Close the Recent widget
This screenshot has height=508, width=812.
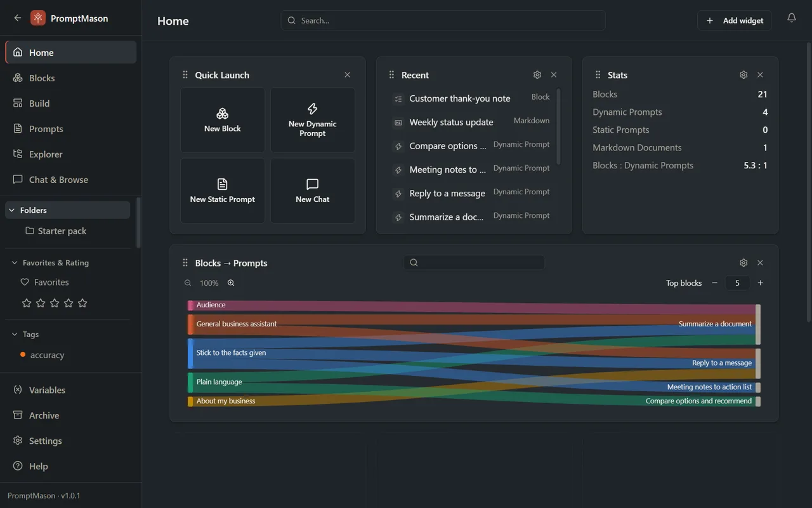pos(554,75)
